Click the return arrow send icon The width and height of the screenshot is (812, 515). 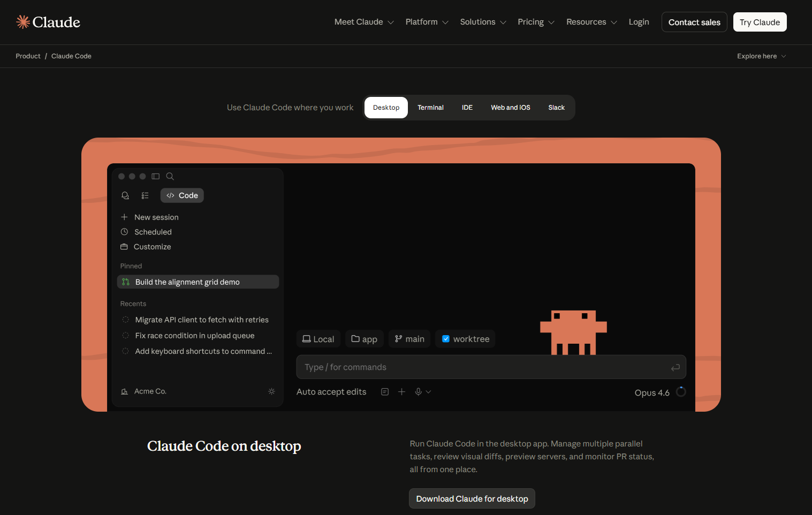tap(676, 367)
